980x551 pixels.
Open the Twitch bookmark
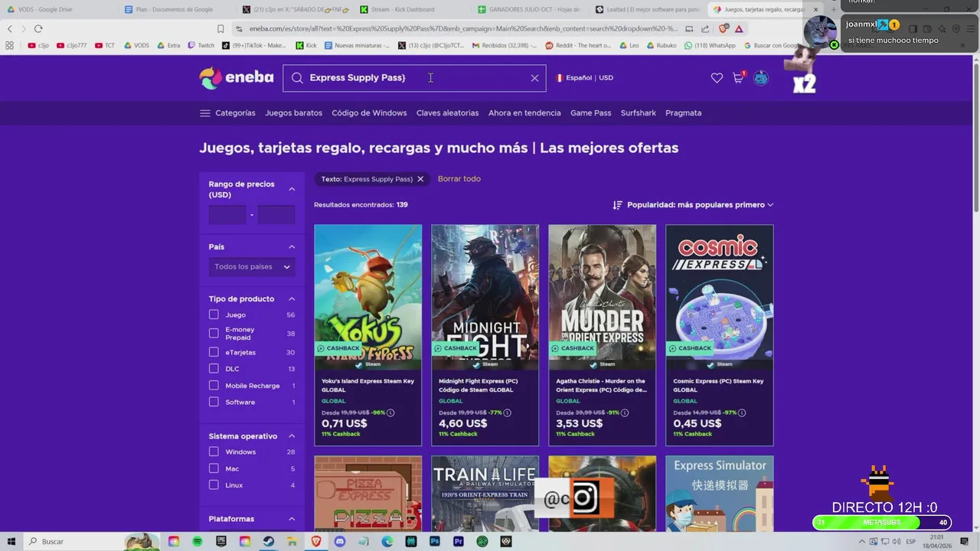[x=201, y=45]
